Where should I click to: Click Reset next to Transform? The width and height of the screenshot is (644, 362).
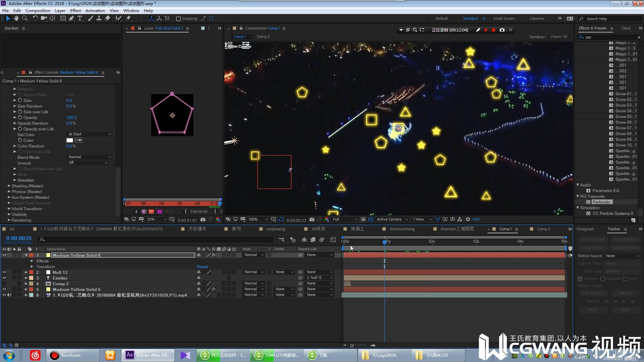pyautogui.click(x=202, y=267)
